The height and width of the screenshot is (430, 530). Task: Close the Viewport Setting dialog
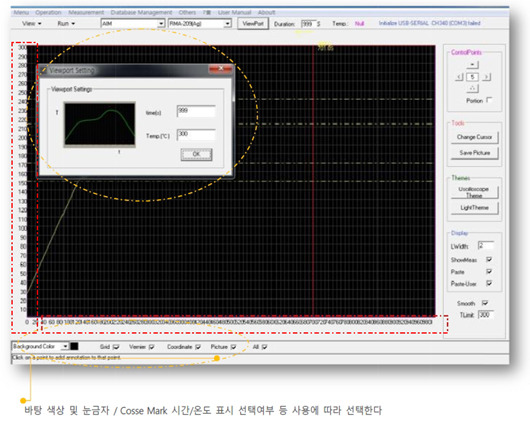click(x=220, y=69)
